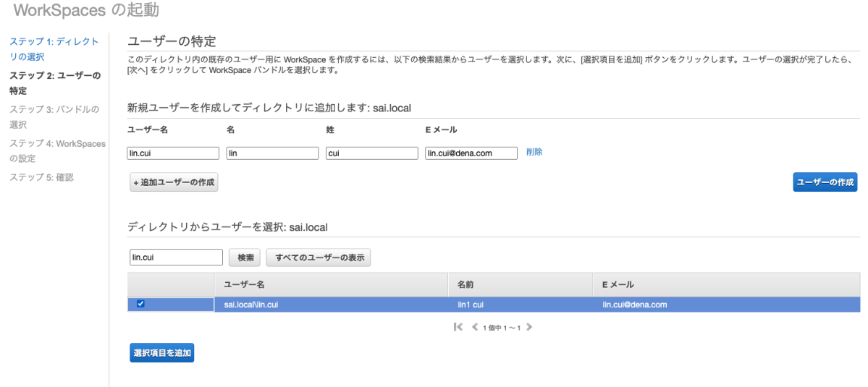The image size is (868, 387).
Task: Click the 検索 button
Action: pyautogui.click(x=245, y=258)
